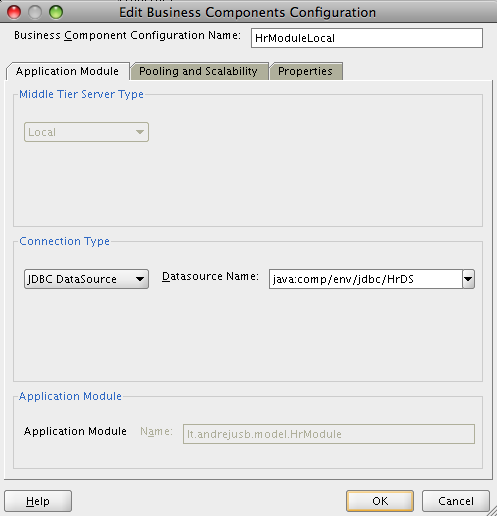This screenshot has width=497, height=516.
Task: Click the Datasource Name text field
Action: (365, 279)
